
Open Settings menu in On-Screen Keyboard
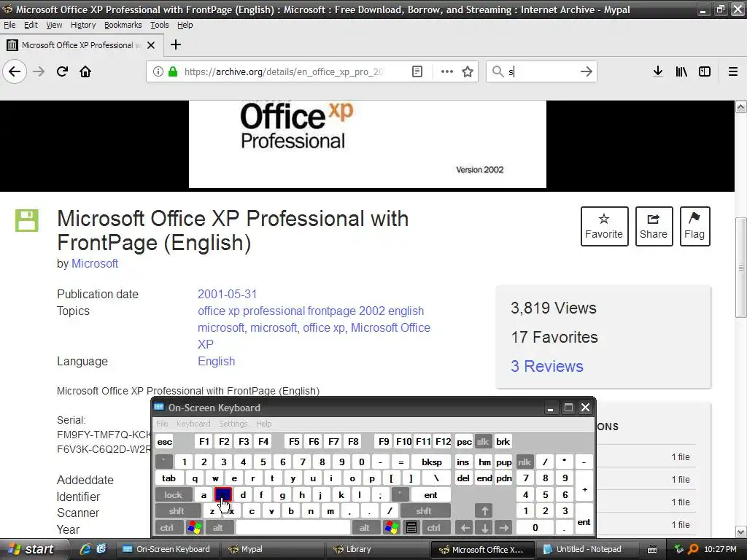tap(233, 424)
